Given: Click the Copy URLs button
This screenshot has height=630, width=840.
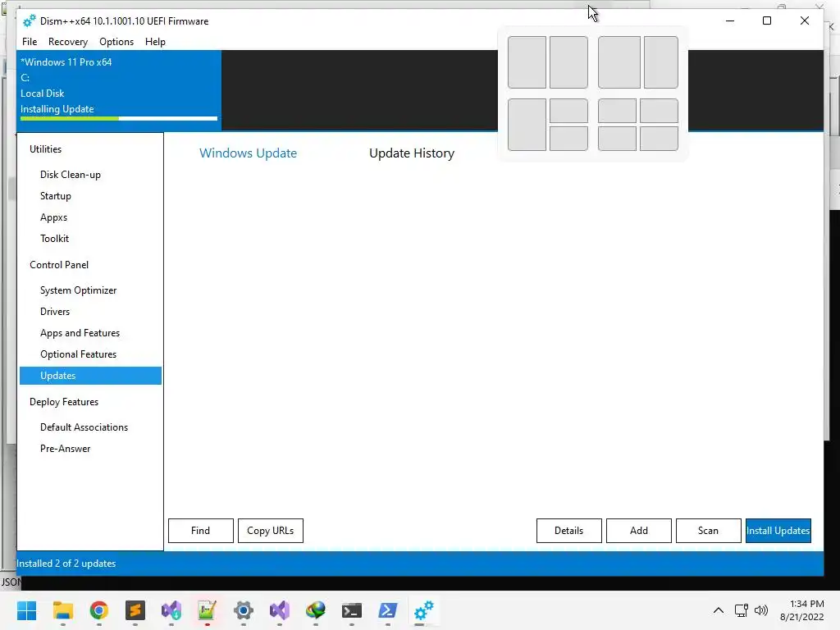Looking at the screenshot, I should click(271, 531).
